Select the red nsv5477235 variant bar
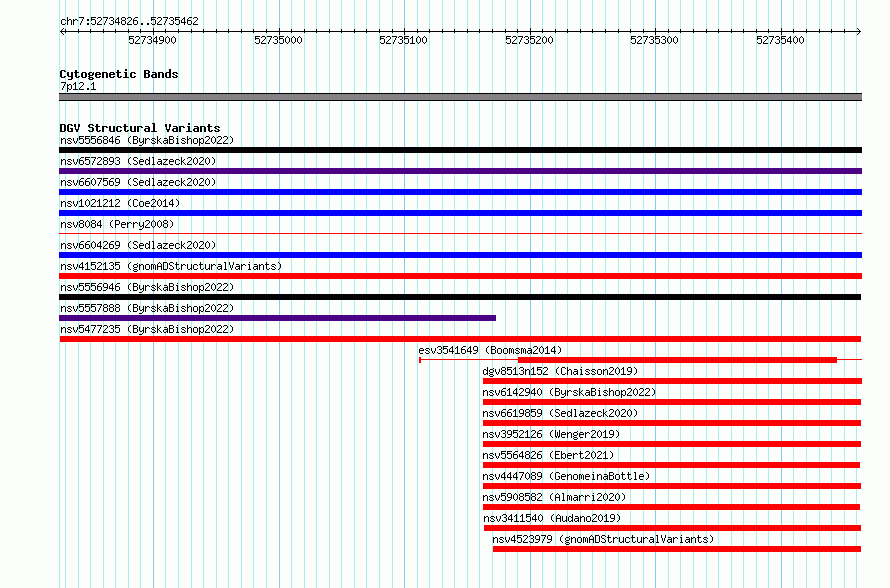Viewport: 890px width, 588px height. [x=460, y=339]
